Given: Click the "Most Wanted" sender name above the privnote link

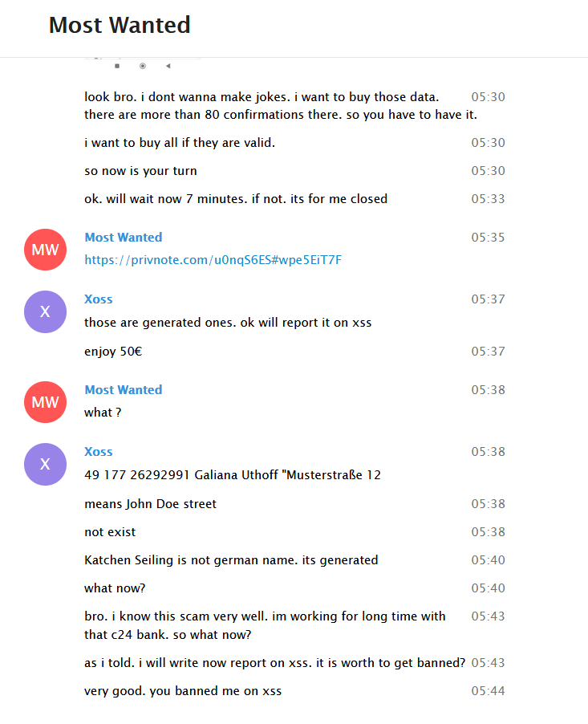Looking at the screenshot, I should [124, 238].
